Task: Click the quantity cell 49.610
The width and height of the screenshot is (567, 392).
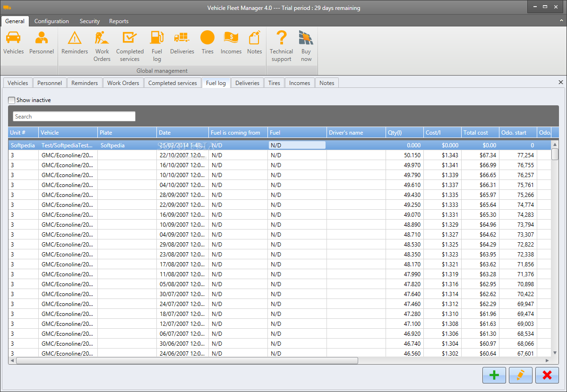Action: pyautogui.click(x=404, y=185)
